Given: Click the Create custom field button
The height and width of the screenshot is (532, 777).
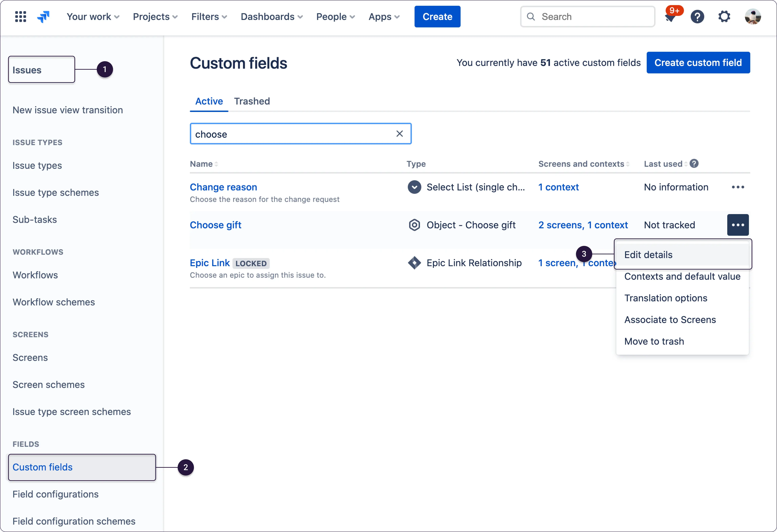Looking at the screenshot, I should point(698,63).
